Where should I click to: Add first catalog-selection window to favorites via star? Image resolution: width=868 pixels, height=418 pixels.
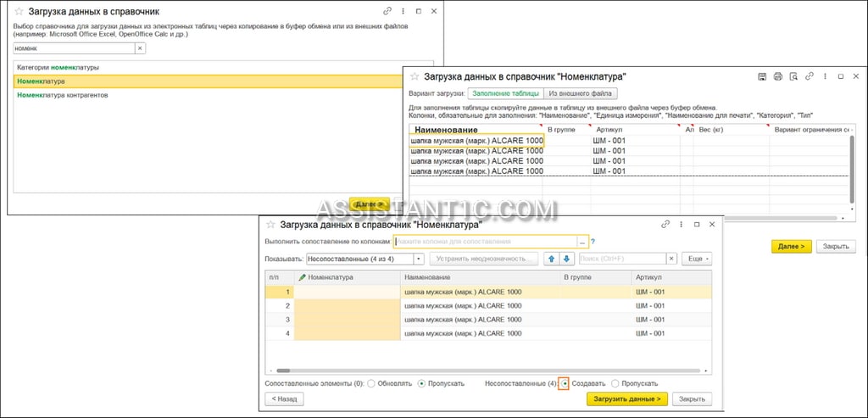pos(17,11)
